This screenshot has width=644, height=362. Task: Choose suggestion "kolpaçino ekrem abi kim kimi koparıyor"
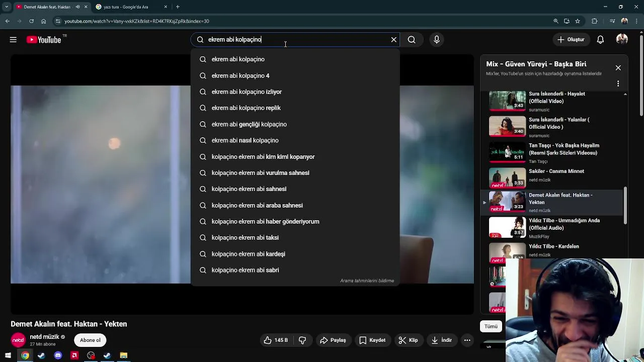click(295, 157)
